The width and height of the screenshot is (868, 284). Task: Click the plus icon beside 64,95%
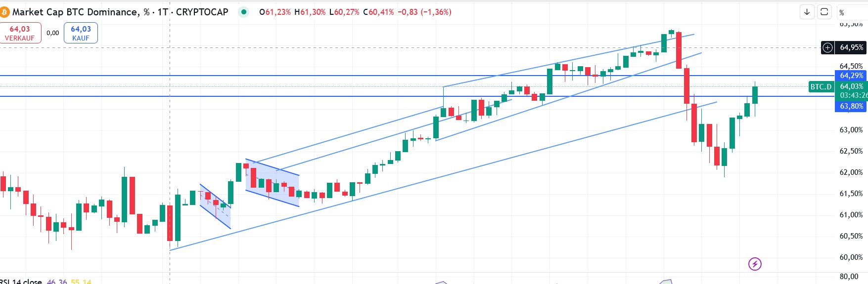827,47
